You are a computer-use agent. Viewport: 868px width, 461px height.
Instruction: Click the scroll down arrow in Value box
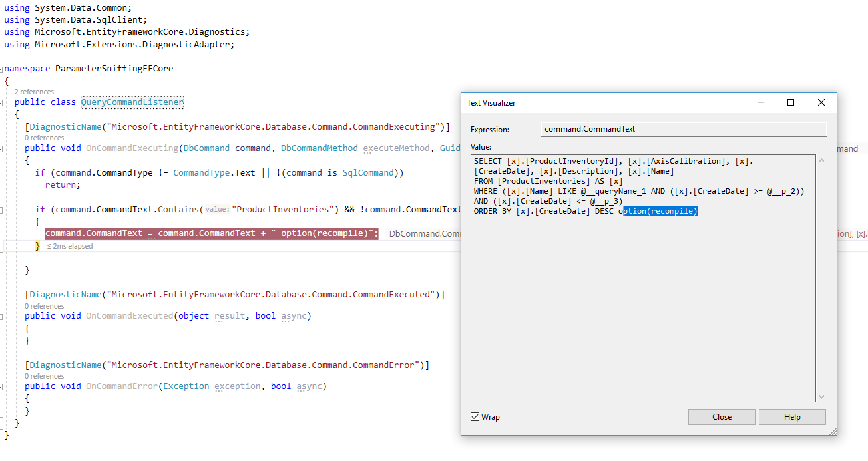pos(822,397)
